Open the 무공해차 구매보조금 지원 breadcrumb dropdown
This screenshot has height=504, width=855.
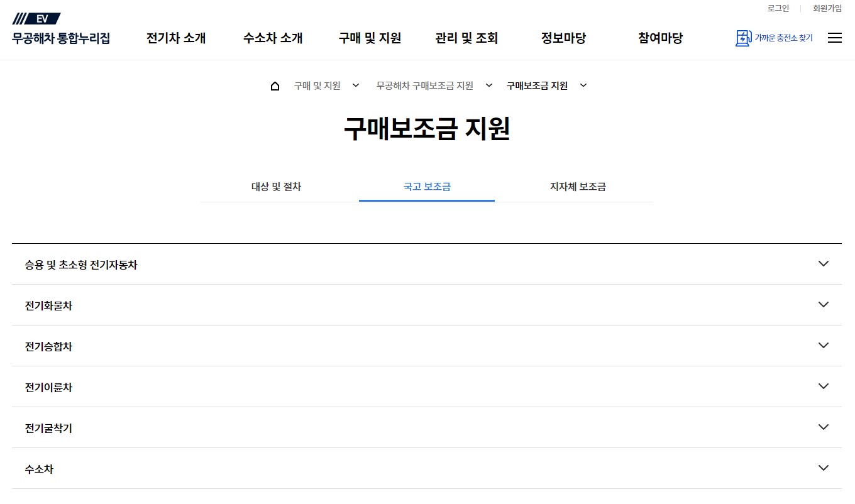(488, 85)
